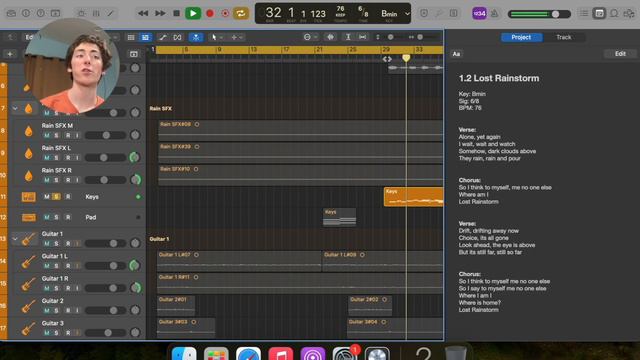640x360 pixels.
Task: Fast forward the playhead
Action: (160, 13)
